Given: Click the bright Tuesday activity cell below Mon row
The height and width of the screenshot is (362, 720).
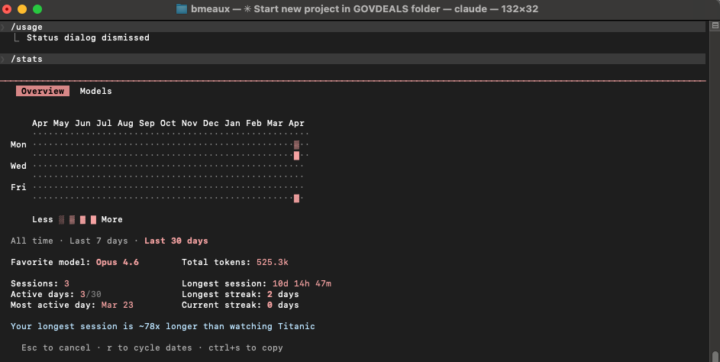Looking at the screenshot, I should pos(297,155).
